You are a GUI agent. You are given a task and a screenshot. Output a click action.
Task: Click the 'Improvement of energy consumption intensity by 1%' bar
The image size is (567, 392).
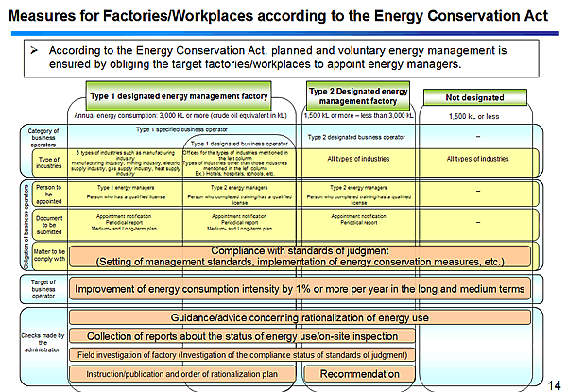[300, 289]
